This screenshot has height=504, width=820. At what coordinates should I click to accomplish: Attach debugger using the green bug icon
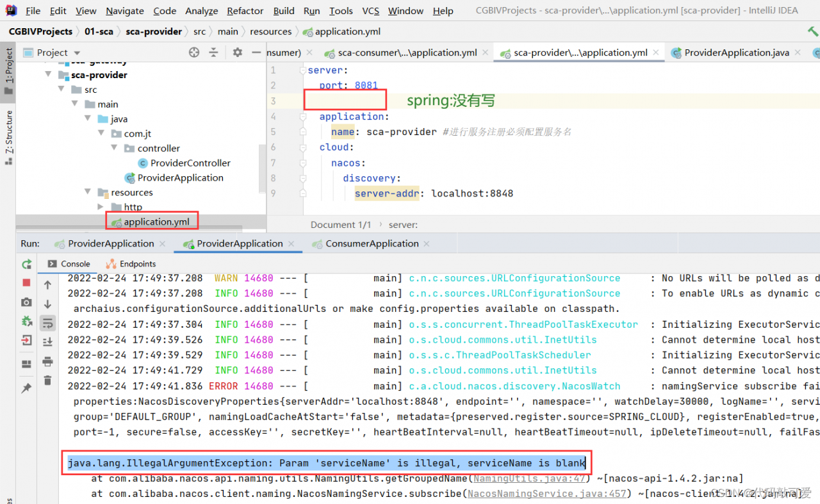tap(26, 321)
